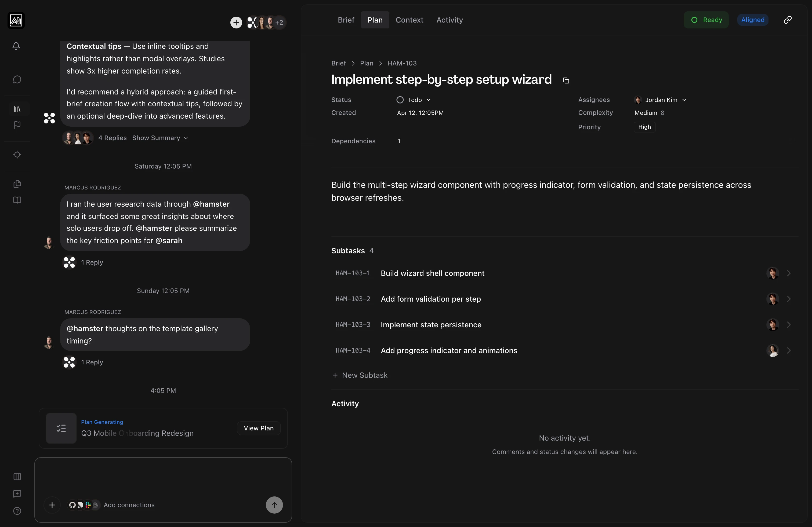Image resolution: width=812 pixels, height=527 pixels.
Task: Click the Slack connection icon
Action: coord(88,505)
